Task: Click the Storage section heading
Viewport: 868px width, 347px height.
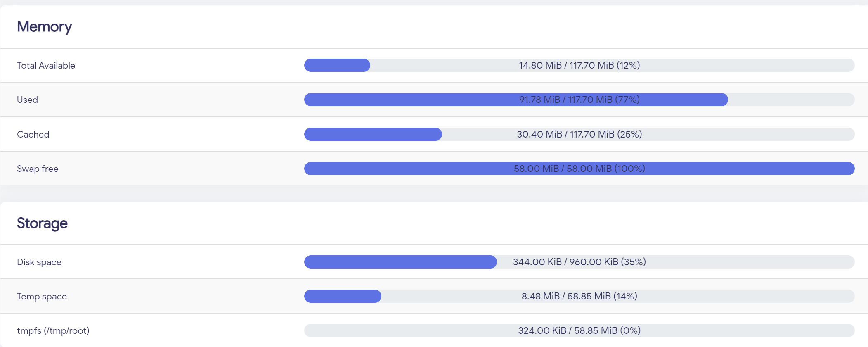Action: (x=42, y=223)
